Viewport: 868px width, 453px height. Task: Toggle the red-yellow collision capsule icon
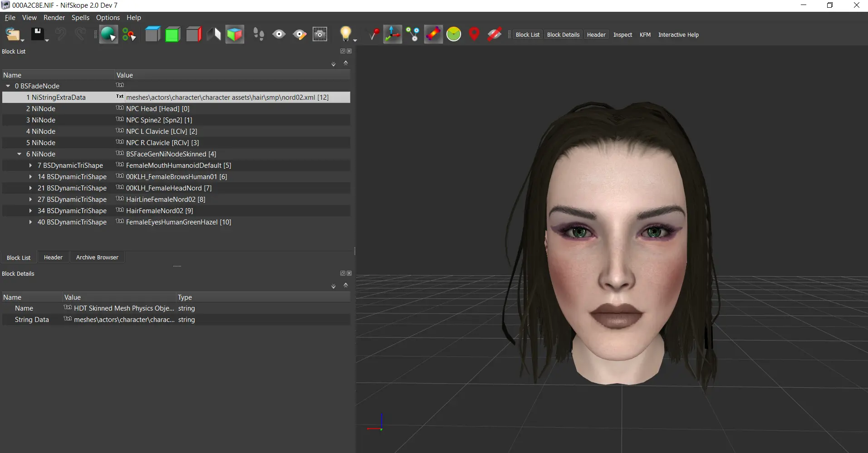click(433, 34)
